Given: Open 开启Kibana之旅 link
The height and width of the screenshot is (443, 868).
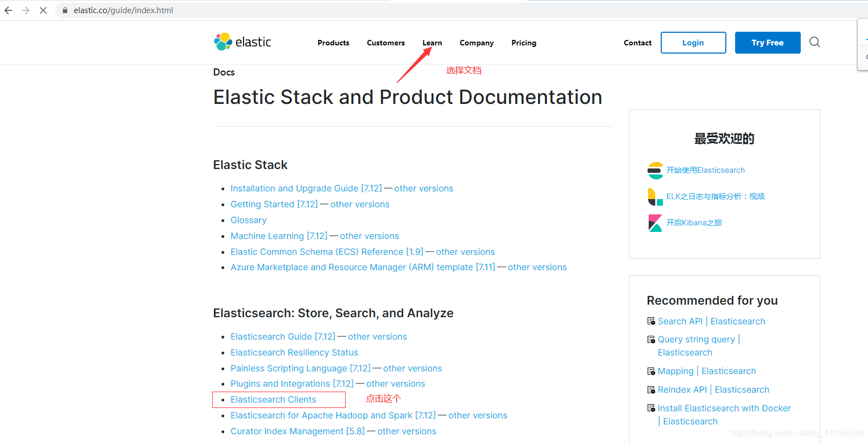Looking at the screenshot, I should (x=694, y=223).
